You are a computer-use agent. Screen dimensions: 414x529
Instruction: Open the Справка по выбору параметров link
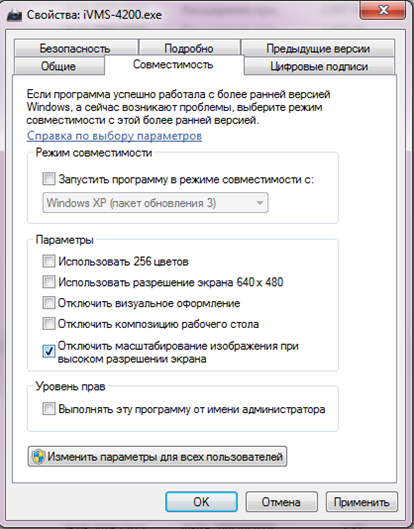[x=114, y=136]
